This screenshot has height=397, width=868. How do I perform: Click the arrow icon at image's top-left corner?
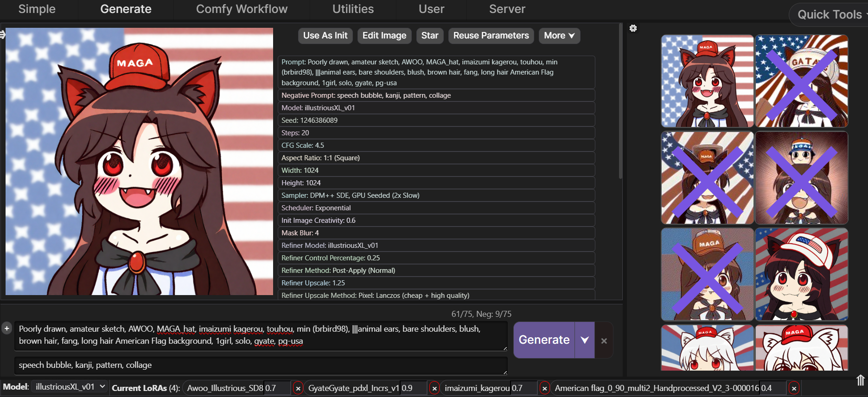(2, 34)
